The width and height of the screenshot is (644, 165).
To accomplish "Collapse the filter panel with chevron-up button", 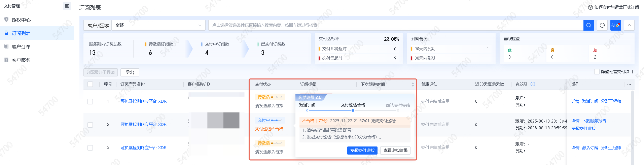I will pos(629,25).
